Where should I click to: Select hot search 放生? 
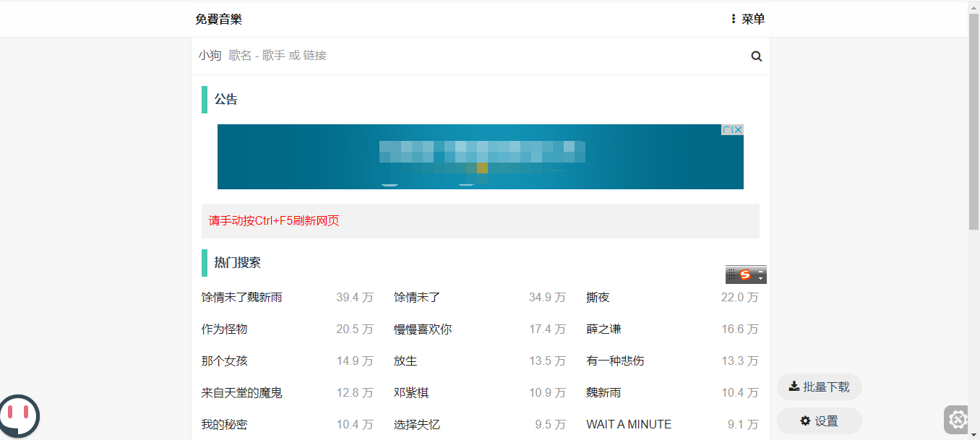pos(405,361)
